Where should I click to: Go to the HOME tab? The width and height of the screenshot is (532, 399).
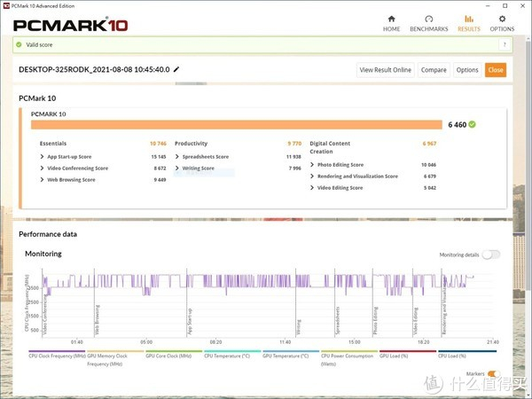(391, 24)
